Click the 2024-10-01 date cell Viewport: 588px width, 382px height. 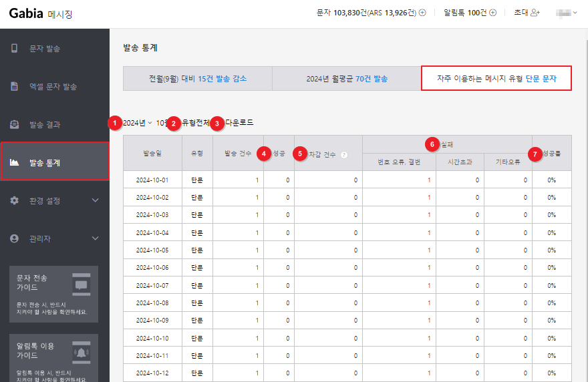152,180
